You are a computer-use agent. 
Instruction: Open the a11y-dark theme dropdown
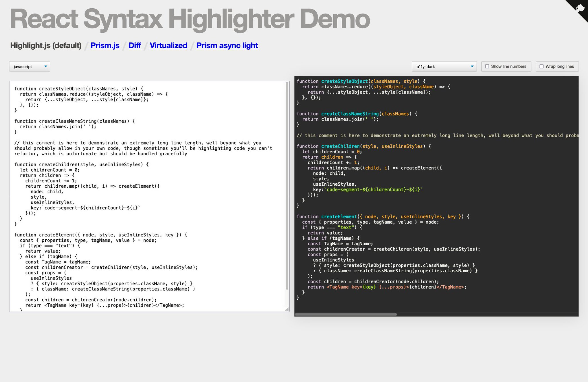pos(444,67)
